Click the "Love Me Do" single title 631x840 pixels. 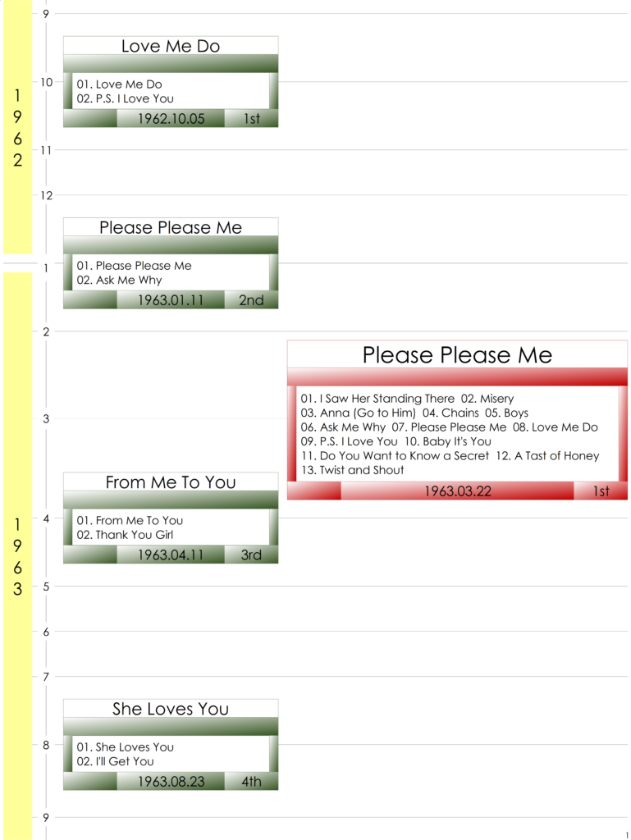pos(171,47)
